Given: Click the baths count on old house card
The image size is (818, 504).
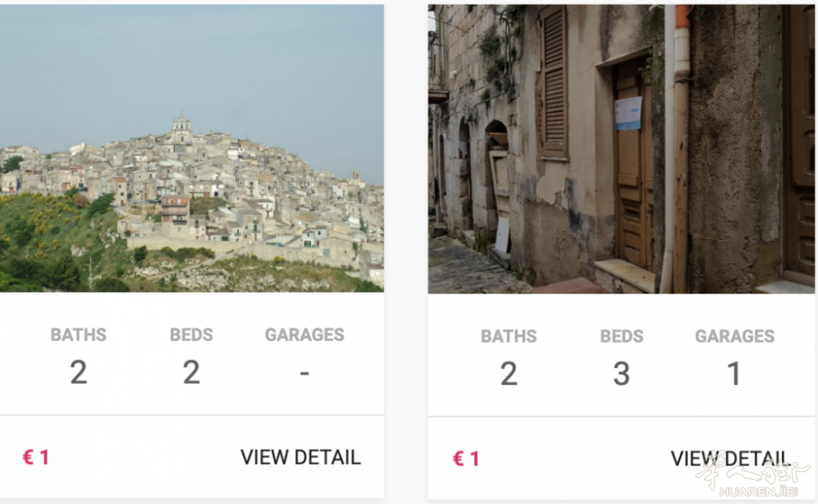Looking at the screenshot, I should tap(508, 374).
